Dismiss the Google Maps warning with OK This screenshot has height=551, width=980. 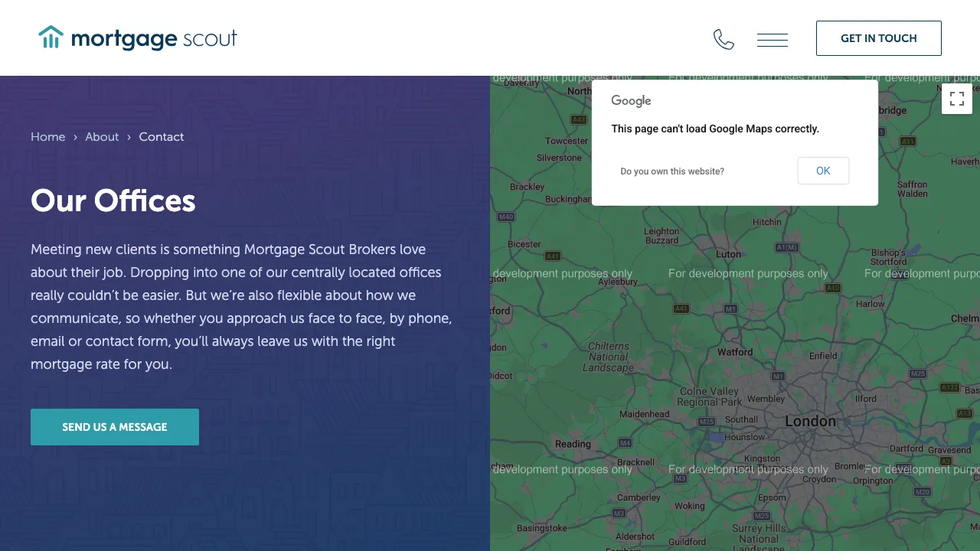822,171
